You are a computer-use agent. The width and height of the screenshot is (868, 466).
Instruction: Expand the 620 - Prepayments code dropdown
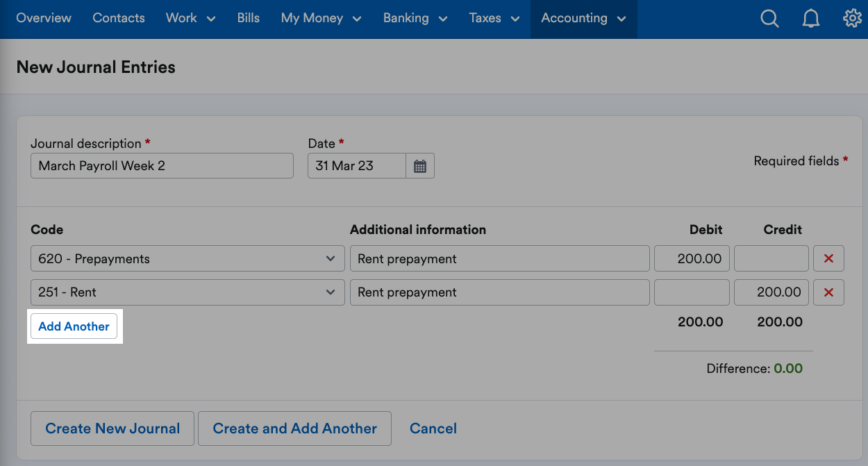pos(187,258)
